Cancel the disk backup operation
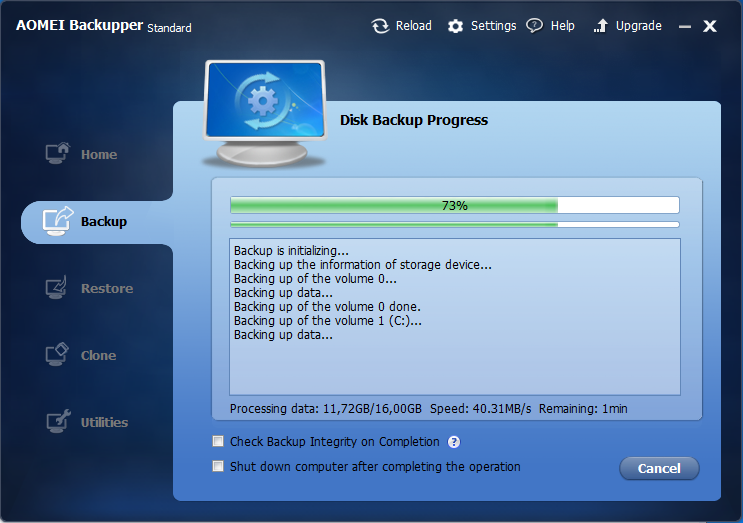Viewport: 743px width, 523px height. coord(659,469)
